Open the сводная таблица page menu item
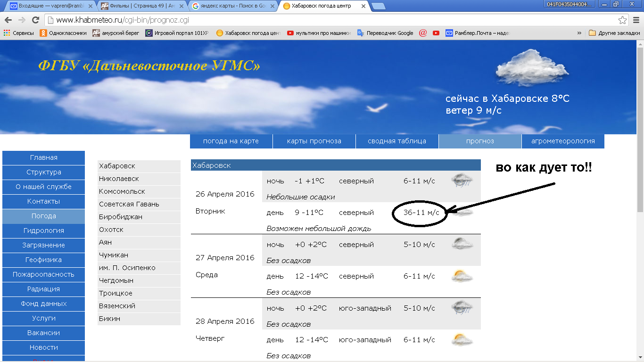 click(x=397, y=141)
